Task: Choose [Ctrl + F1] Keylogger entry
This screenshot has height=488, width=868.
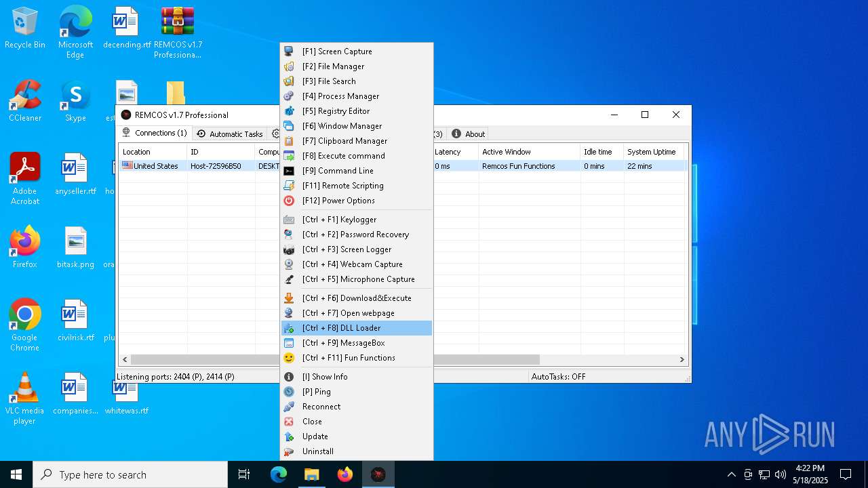Action: (357, 220)
